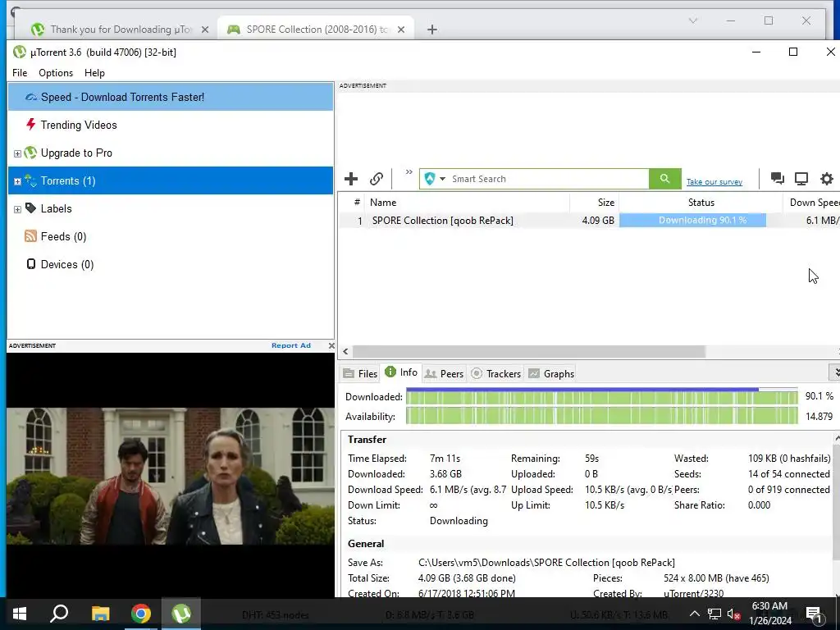
Task: Expand the Upgrade to Pro tree node
Action: pyautogui.click(x=17, y=153)
